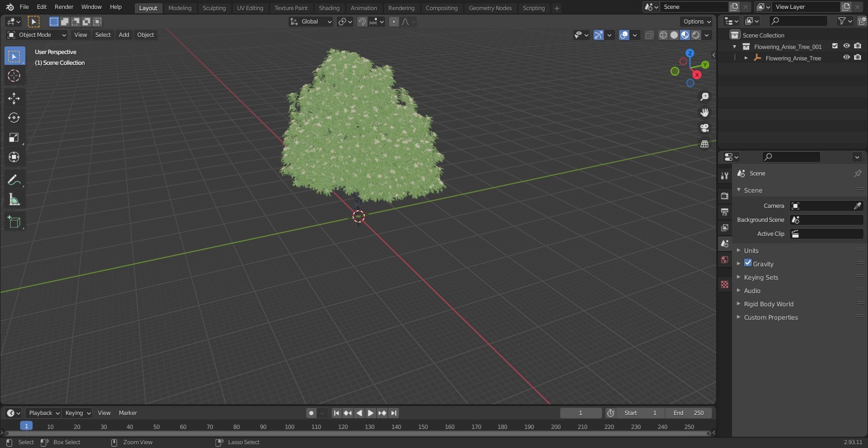Toggle auto keying record button
The width and height of the screenshot is (868, 448).
pyautogui.click(x=311, y=413)
